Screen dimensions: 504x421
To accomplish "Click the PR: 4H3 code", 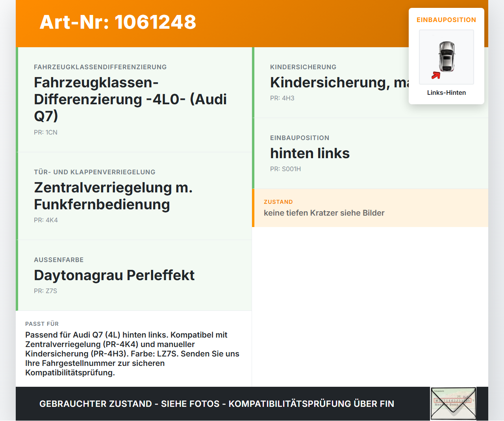I will click(282, 98).
